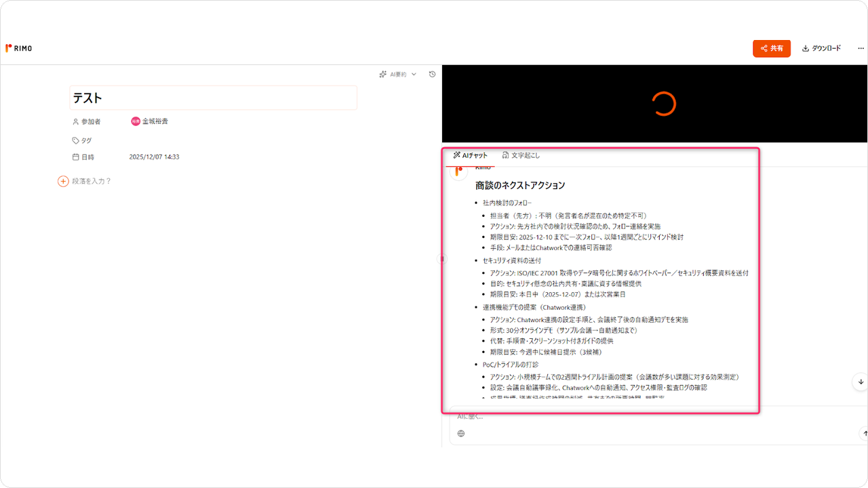Click the calendar icon beside 日時
Screen dimensions: 868x488
coord(76,157)
